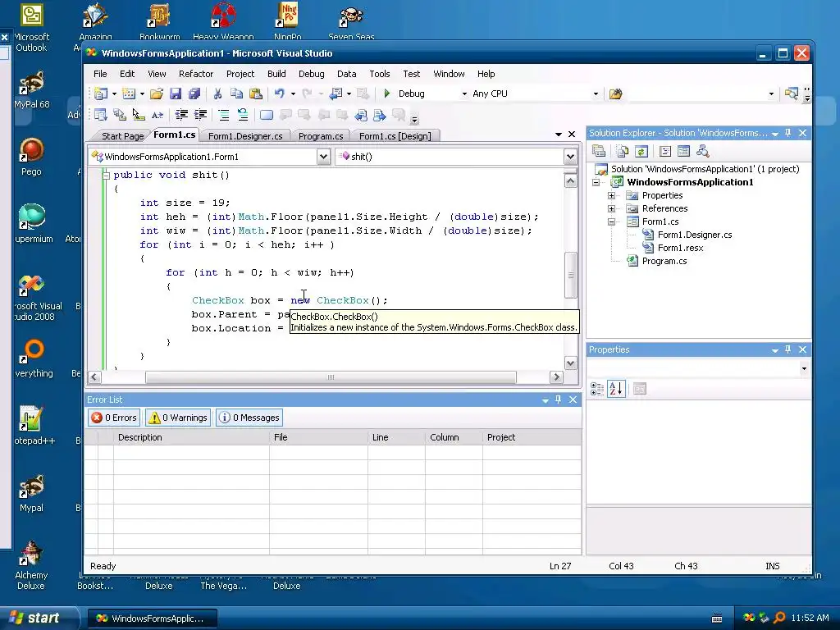Click the Increase Line Indent icon
Image resolution: width=840 pixels, height=630 pixels.
pyautogui.click(x=201, y=115)
